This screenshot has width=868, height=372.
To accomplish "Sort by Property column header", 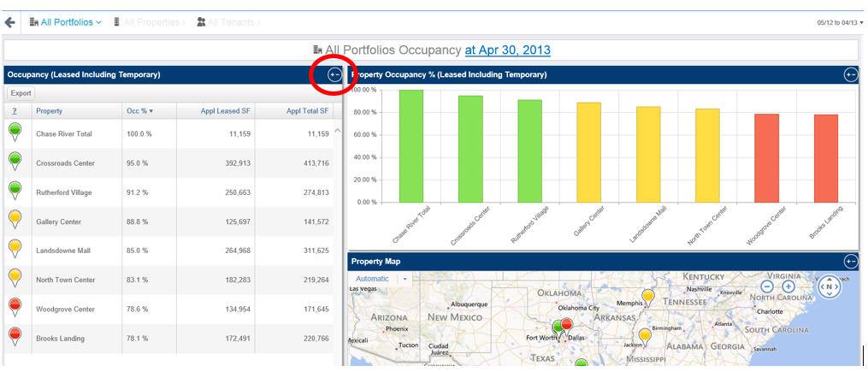I will (x=50, y=111).
